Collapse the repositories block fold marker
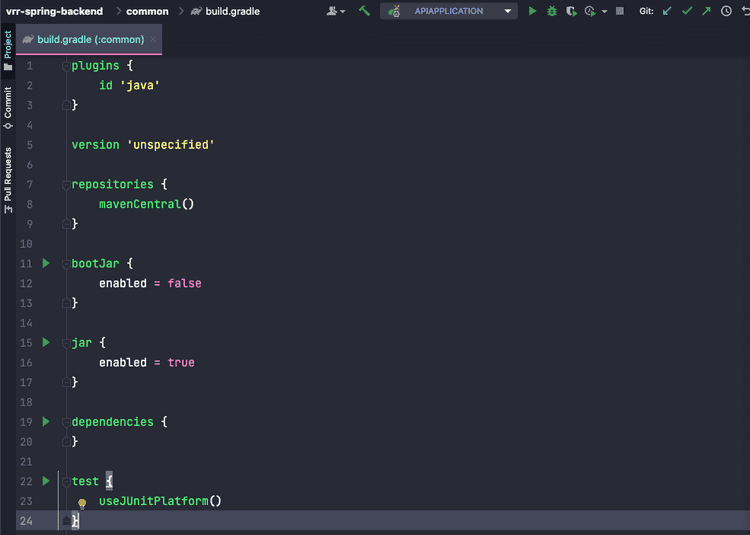This screenshot has height=535, width=750. 66,185
